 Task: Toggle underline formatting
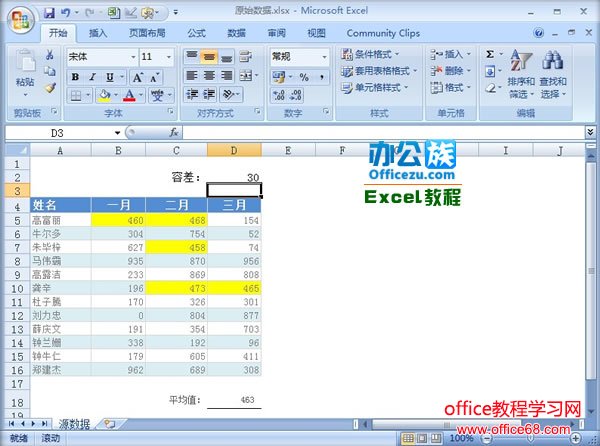point(110,78)
